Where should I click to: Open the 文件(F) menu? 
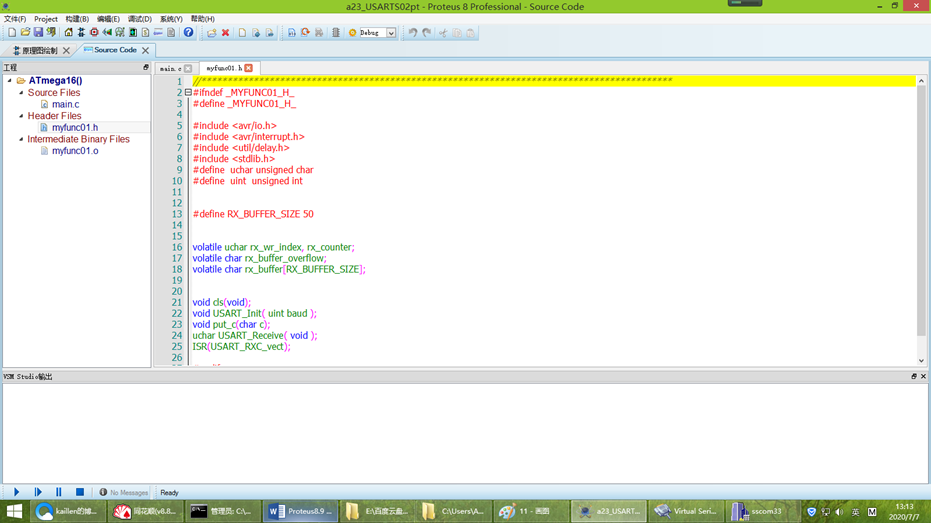pyautogui.click(x=15, y=19)
